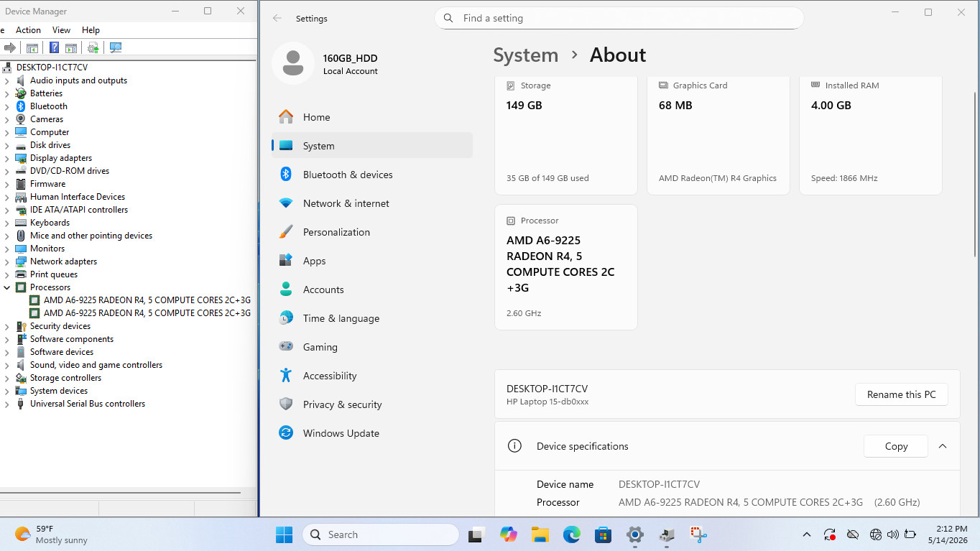The width and height of the screenshot is (980, 551).
Task: Click Rename this PC button
Action: click(901, 394)
